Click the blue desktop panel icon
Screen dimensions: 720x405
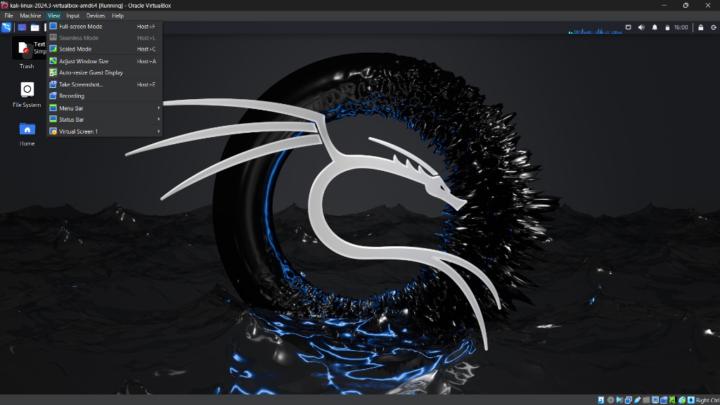pos(22,28)
